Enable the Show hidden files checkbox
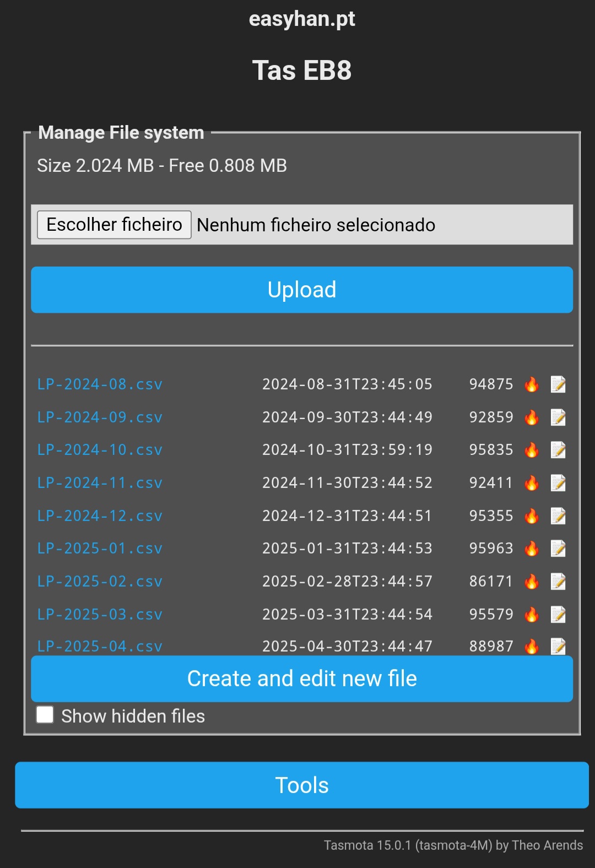 [x=45, y=715]
